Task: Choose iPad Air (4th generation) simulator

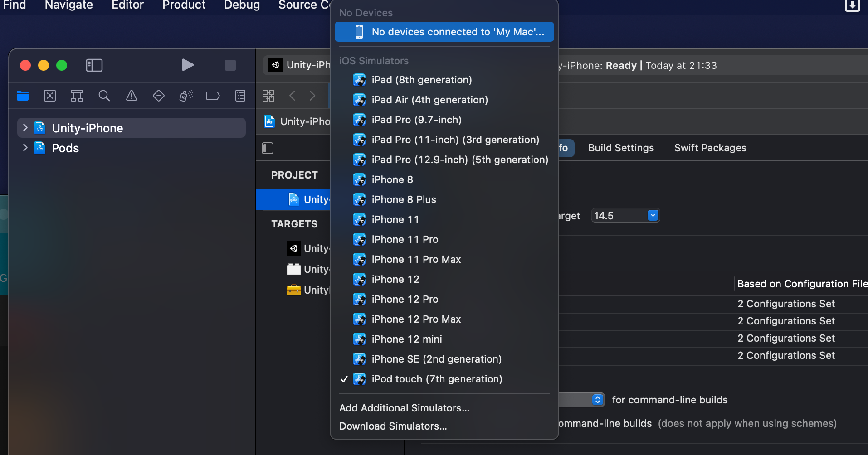Action: (x=429, y=100)
